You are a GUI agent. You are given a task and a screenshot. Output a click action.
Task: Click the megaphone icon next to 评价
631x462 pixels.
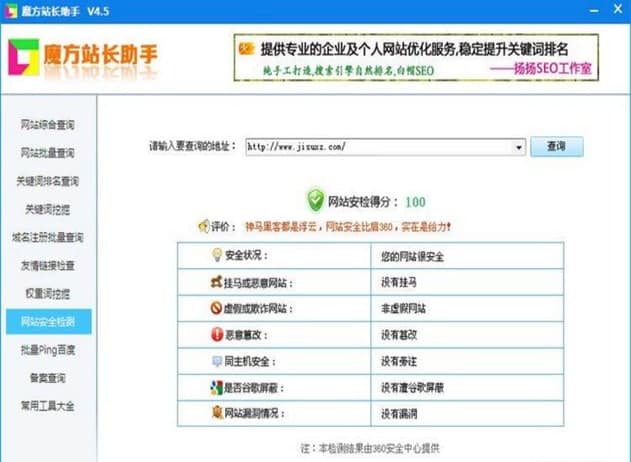203,226
